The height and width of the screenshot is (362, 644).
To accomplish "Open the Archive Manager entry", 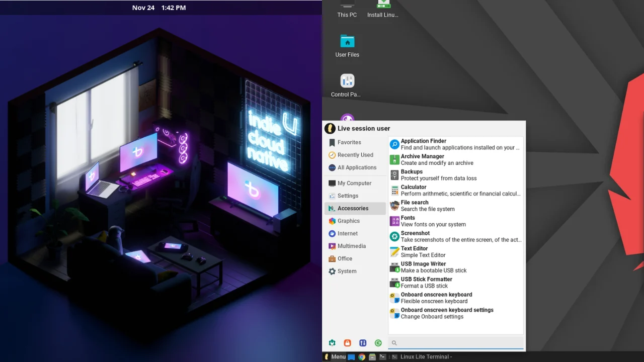I will pos(455,160).
